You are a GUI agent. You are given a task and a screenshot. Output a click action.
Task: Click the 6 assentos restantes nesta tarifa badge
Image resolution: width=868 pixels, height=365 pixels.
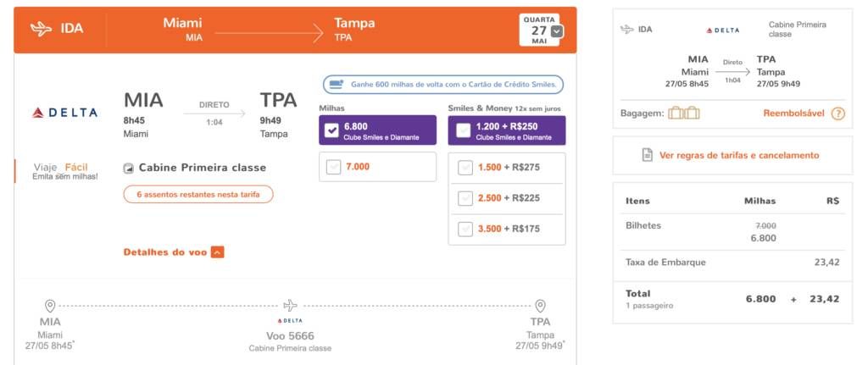pyautogui.click(x=198, y=195)
